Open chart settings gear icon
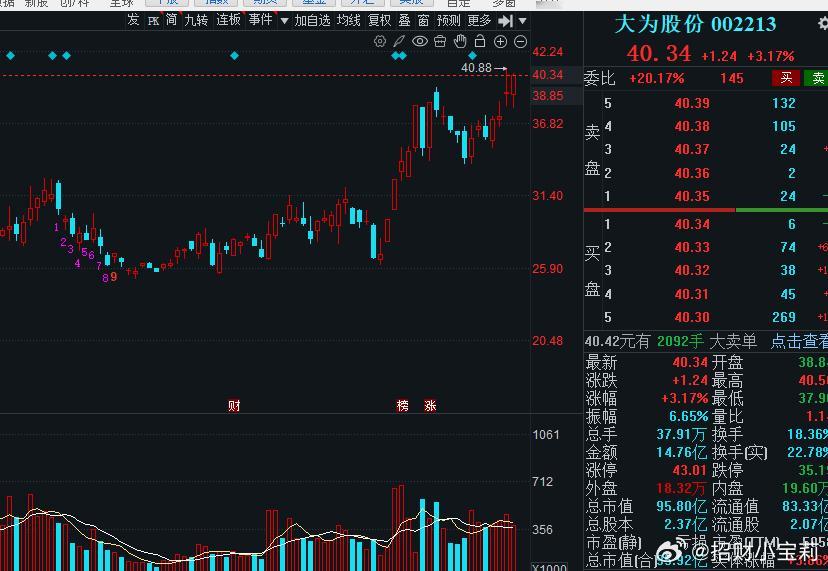Screen dimensions: 828x571 click(380, 42)
